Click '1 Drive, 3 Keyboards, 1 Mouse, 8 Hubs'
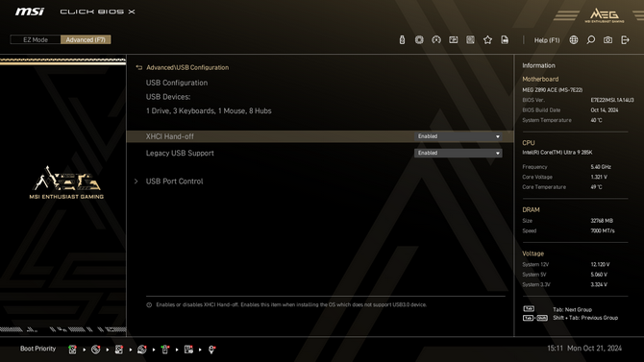 click(209, 110)
